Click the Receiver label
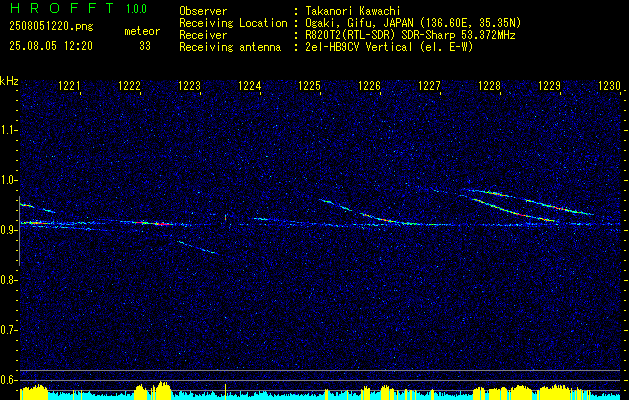The image size is (629, 400). coord(203,35)
